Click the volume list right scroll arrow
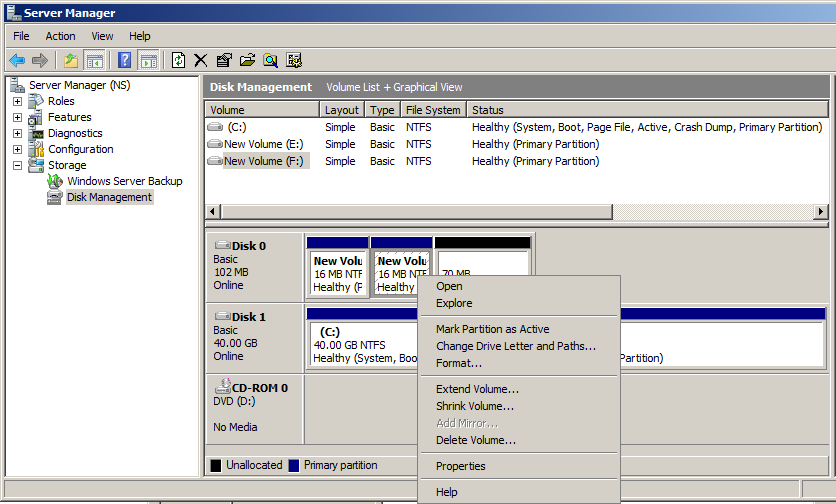 pos(821,212)
